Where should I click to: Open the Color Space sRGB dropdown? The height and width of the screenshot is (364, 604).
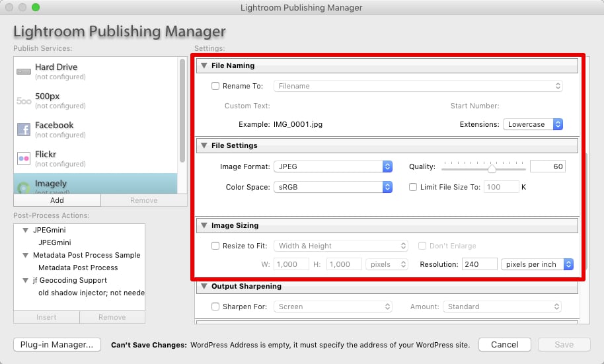click(x=333, y=187)
